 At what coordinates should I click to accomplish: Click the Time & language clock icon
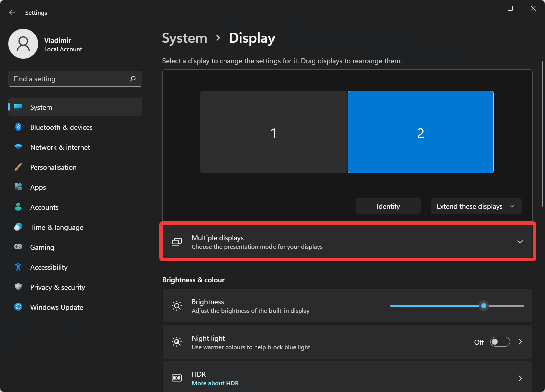point(18,227)
